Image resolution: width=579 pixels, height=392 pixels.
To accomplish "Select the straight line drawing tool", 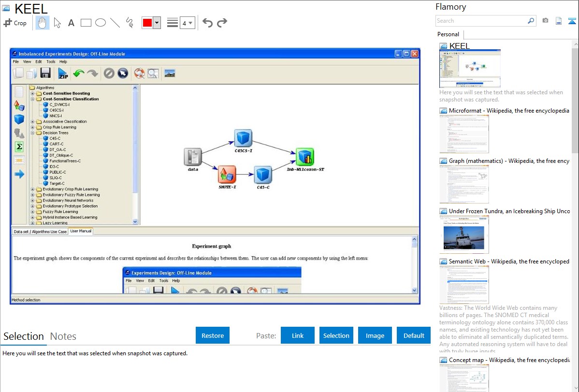I will (115, 23).
